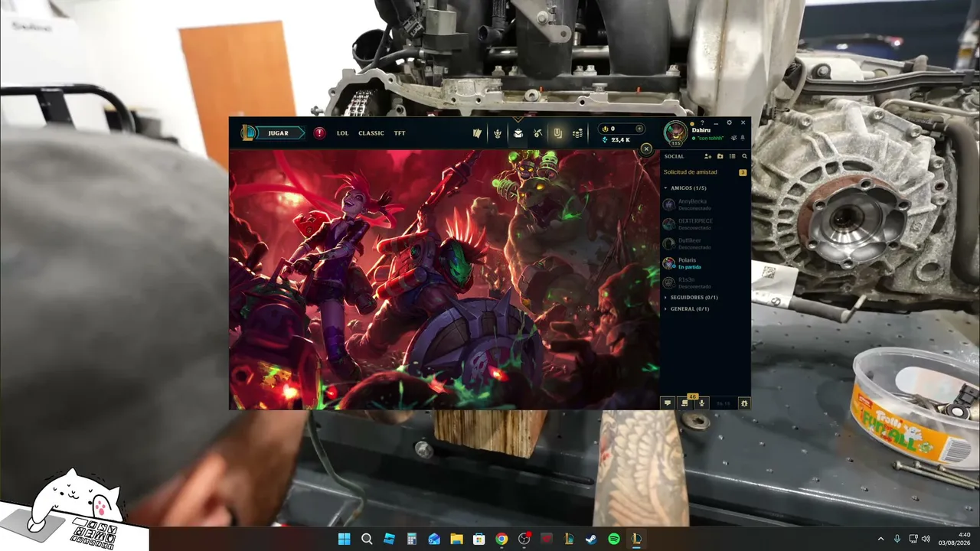Image resolution: width=980 pixels, height=551 pixels.
Task: Open Windows taskbar search
Action: (x=367, y=539)
